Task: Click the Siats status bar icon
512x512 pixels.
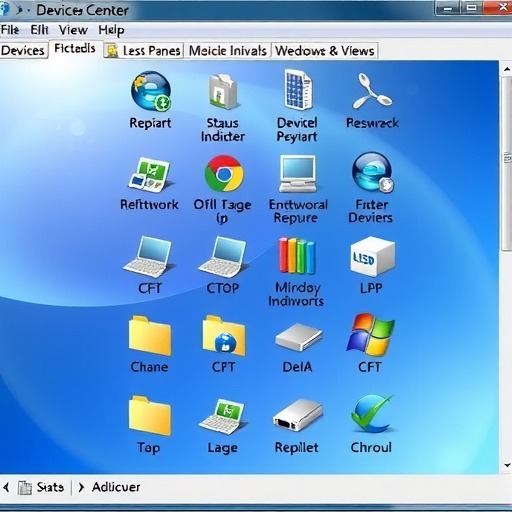Action: tap(25, 488)
